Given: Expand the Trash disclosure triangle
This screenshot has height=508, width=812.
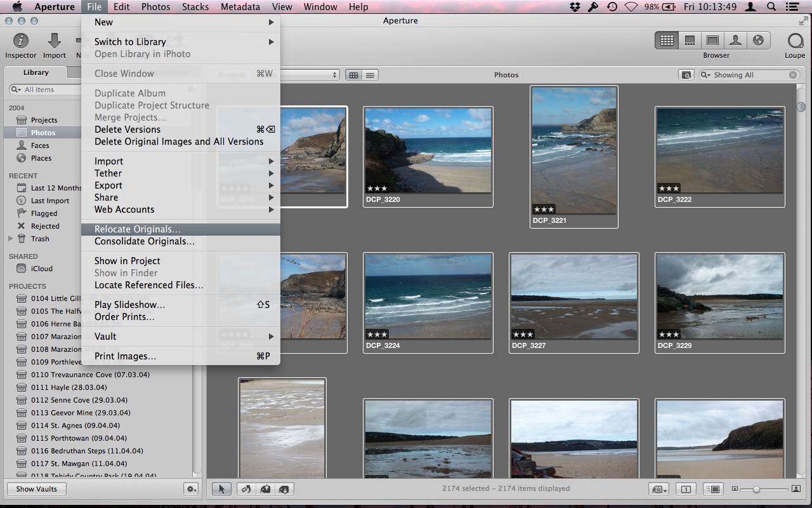Looking at the screenshot, I should (x=10, y=239).
